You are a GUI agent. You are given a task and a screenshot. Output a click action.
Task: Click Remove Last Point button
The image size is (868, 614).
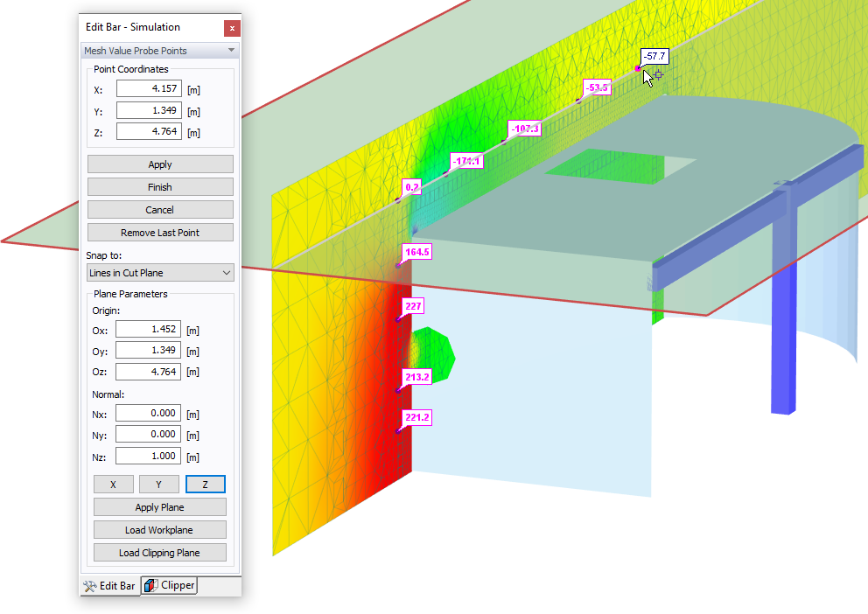[x=160, y=233]
